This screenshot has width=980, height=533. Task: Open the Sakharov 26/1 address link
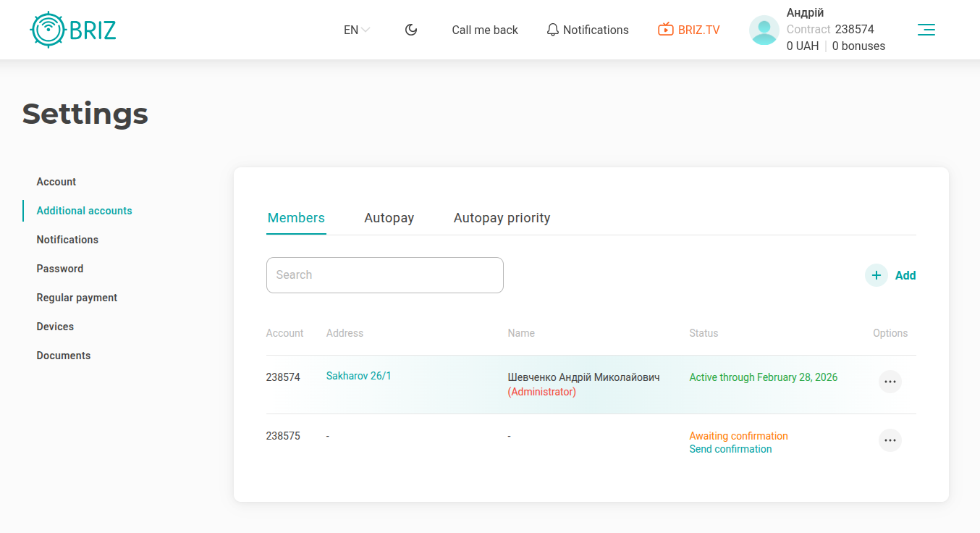[358, 376]
